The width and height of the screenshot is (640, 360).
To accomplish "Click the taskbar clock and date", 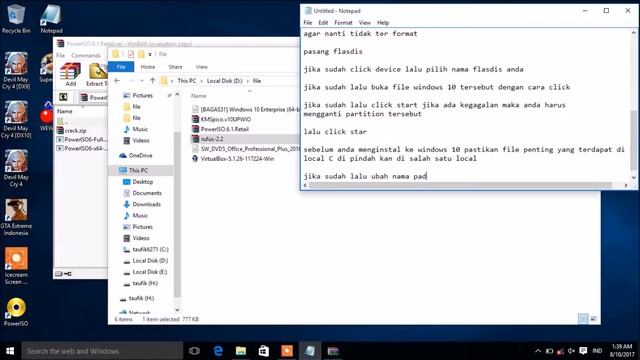I will 622,351.
